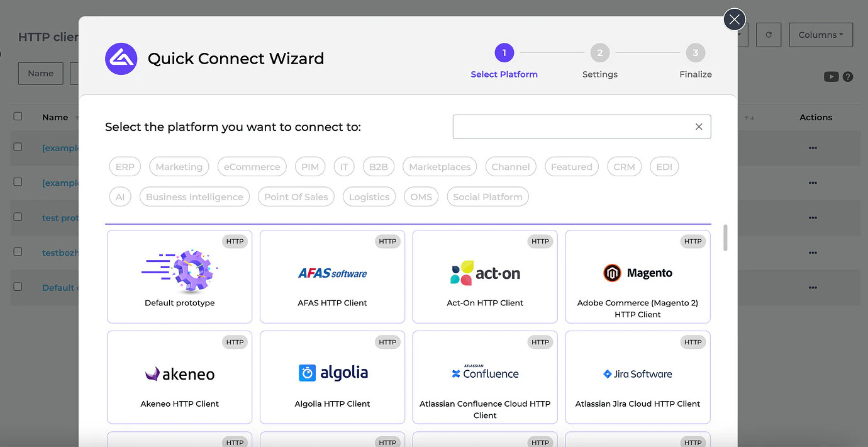Viewport: 868px width, 447px height.
Task: Filter platforms by Logistics tag
Action: click(x=369, y=197)
